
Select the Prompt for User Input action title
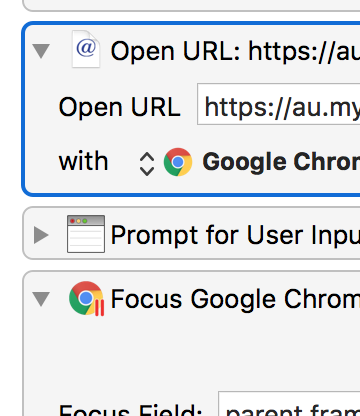pos(235,235)
